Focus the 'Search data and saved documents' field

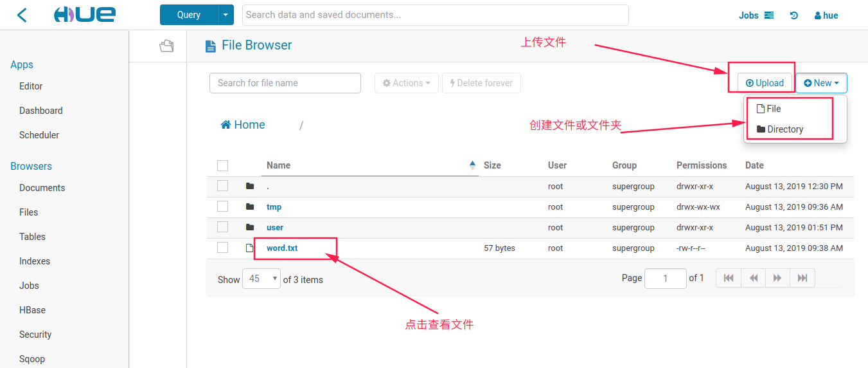(x=435, y=15)
